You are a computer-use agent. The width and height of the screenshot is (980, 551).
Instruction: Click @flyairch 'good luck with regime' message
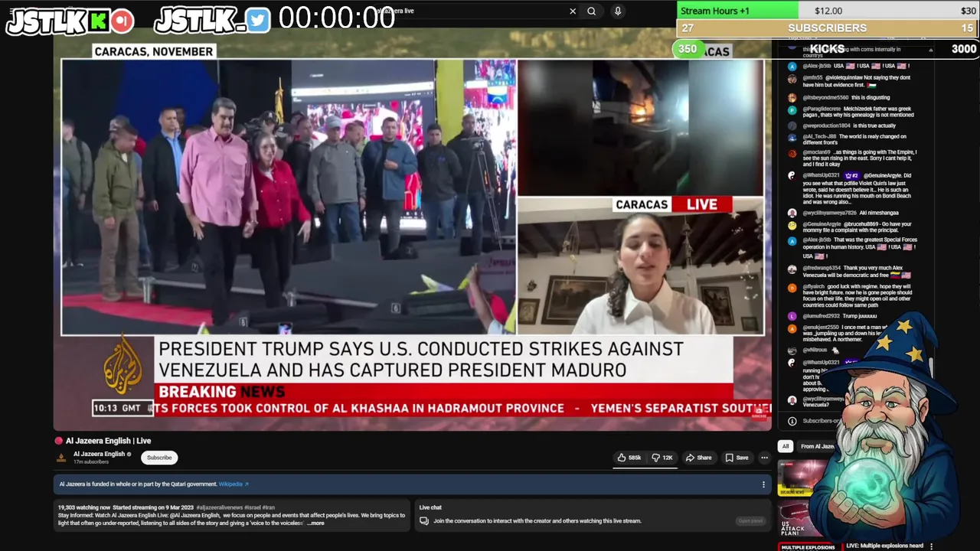tap(858, 297)
